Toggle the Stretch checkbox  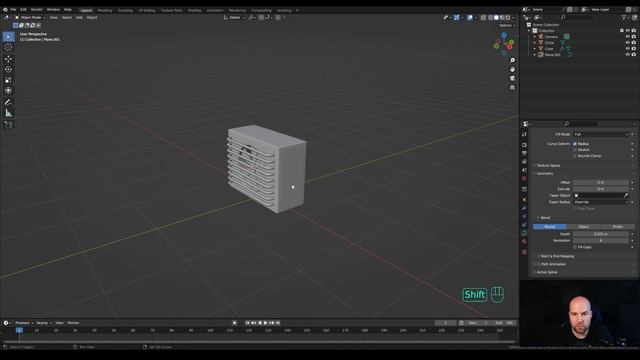[575, 150]
